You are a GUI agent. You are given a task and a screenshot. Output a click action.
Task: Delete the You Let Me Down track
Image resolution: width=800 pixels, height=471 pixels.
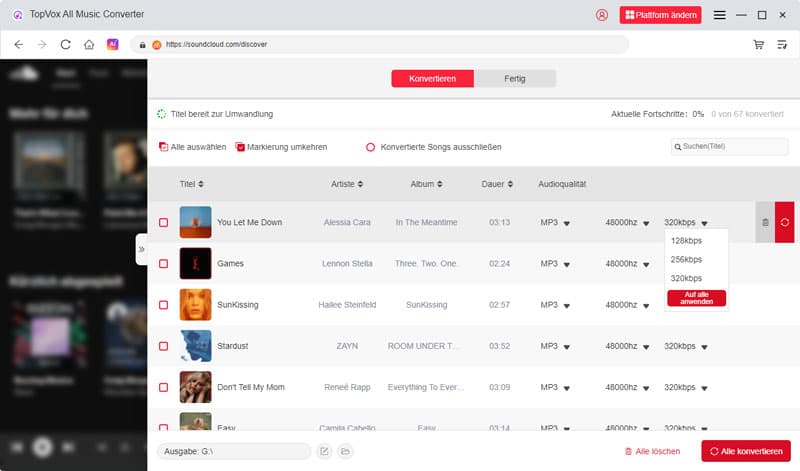point(765,222)
